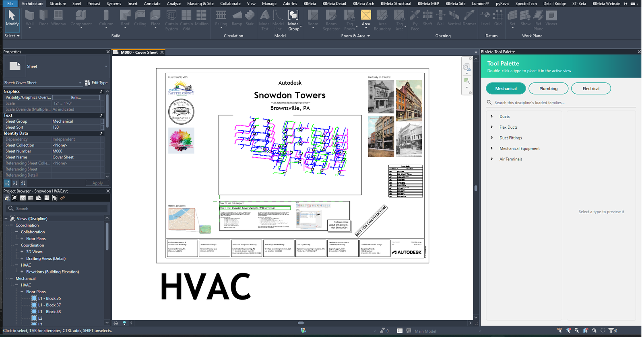
Task: Open the Model Group tool
Action: tap(294, 20)
